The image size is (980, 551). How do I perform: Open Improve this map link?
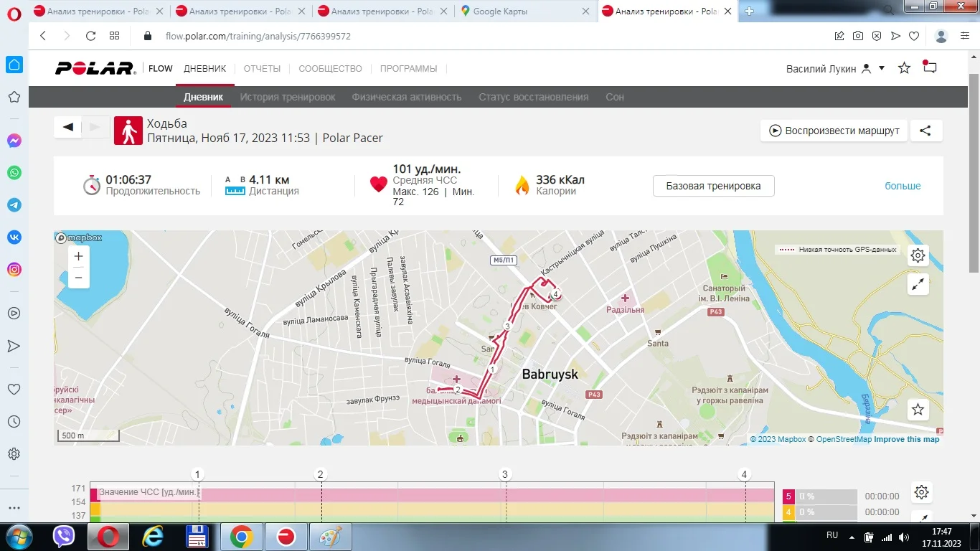click(906, 439)
